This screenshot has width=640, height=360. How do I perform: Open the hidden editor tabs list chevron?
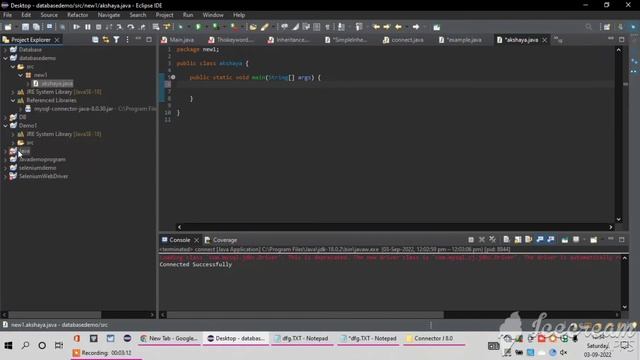(558, 40)
